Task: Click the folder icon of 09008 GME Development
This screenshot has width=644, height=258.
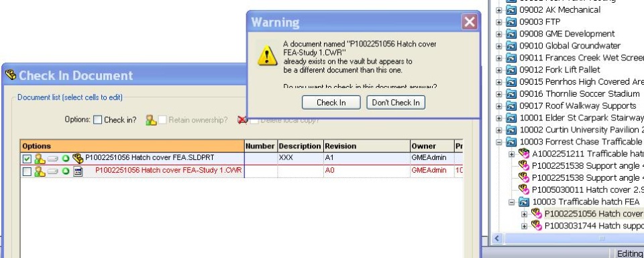Action: [x=511, y=34]
